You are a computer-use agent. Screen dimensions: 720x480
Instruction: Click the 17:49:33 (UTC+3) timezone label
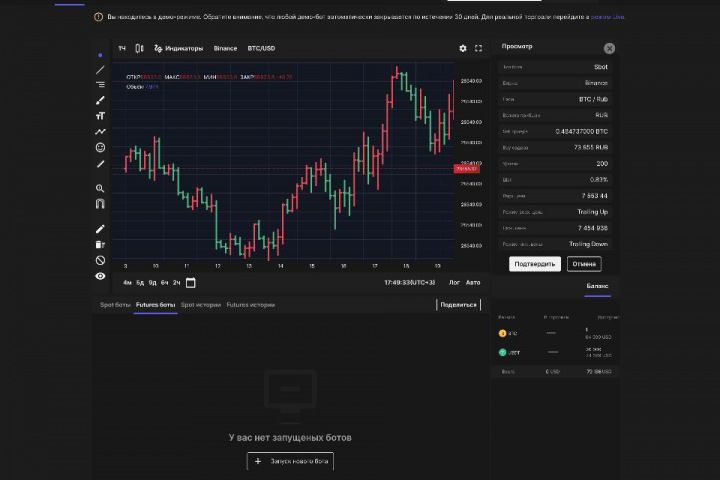[410, 282]
